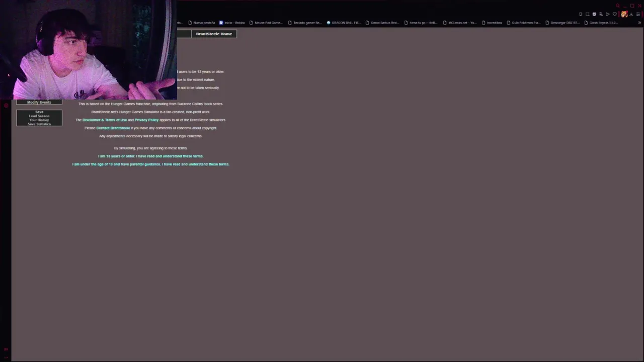Open the Incredibox bookmark
This screenshot has height=362, width=644.
coord(492,23)
